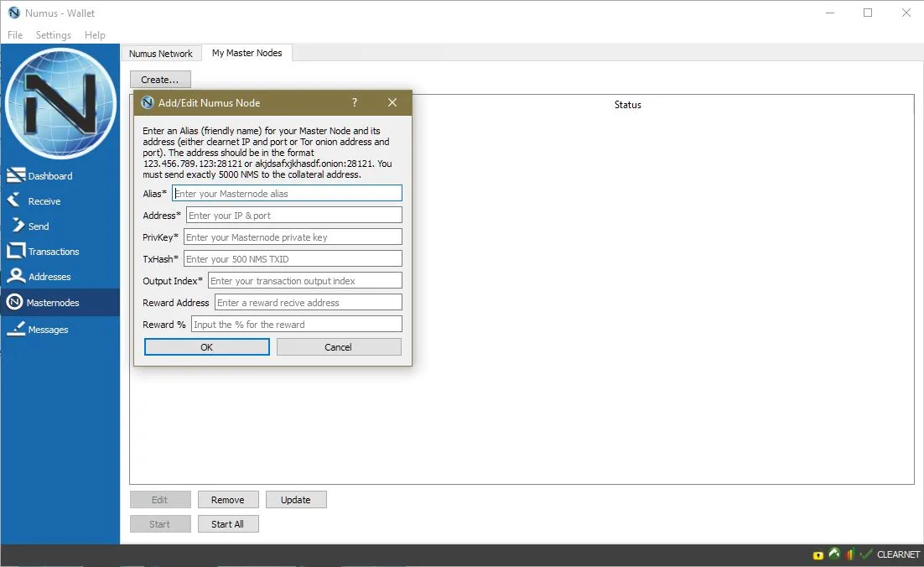Click the disabled Edit button

pos(160,499)
